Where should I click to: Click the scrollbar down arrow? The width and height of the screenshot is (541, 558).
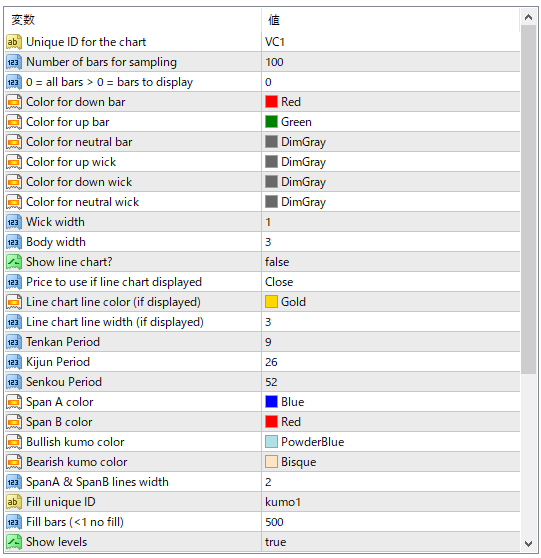click(529, 543)
